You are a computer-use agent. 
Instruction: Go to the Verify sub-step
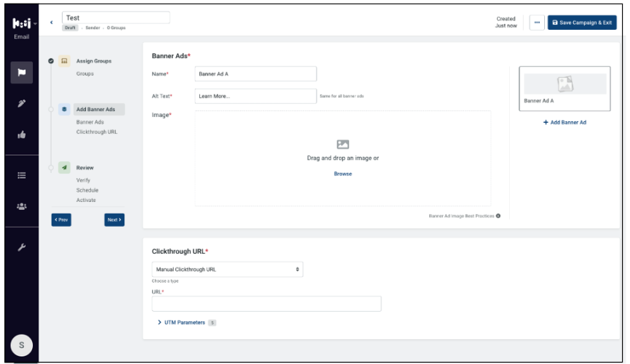(83, 180)
